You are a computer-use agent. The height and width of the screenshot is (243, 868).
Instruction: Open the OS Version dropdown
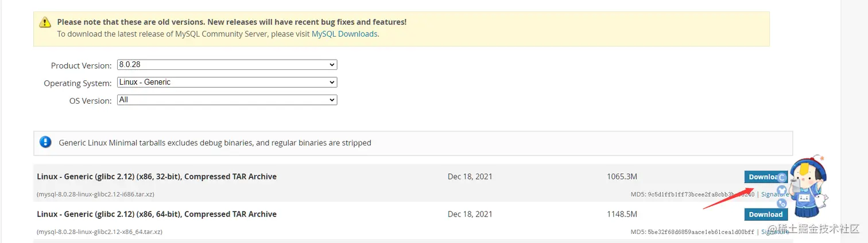(x=227, y=100)
